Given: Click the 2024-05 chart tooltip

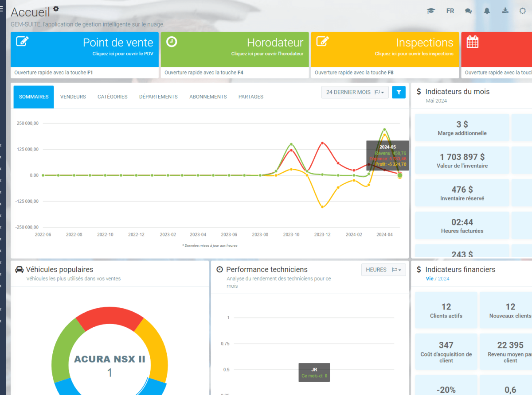Looking at the screenshot, I should pos(387,156).
